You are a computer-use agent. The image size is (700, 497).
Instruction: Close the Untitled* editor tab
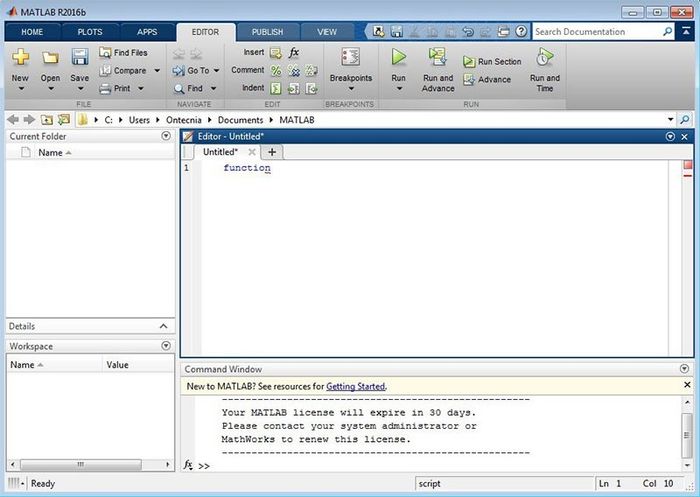252,152
